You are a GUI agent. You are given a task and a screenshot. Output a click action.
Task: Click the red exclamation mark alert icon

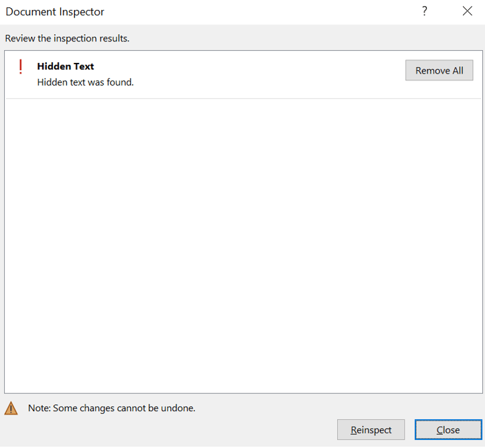tap(21, 67)
